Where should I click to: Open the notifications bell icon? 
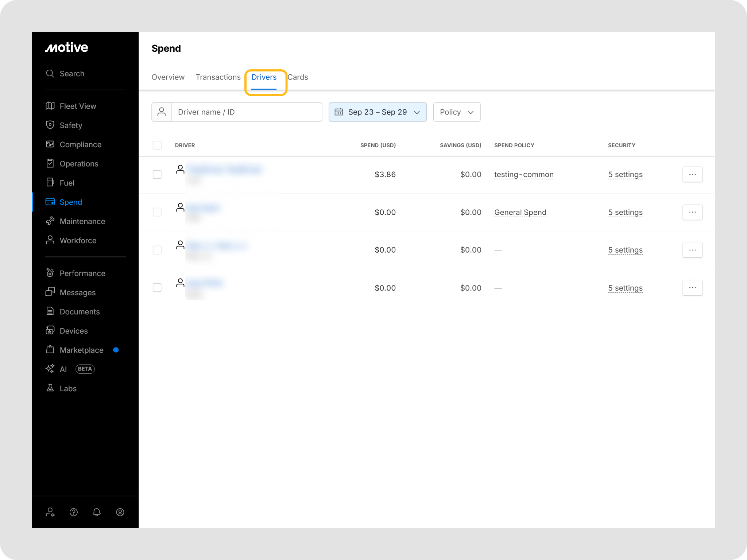tap(97, 512)
